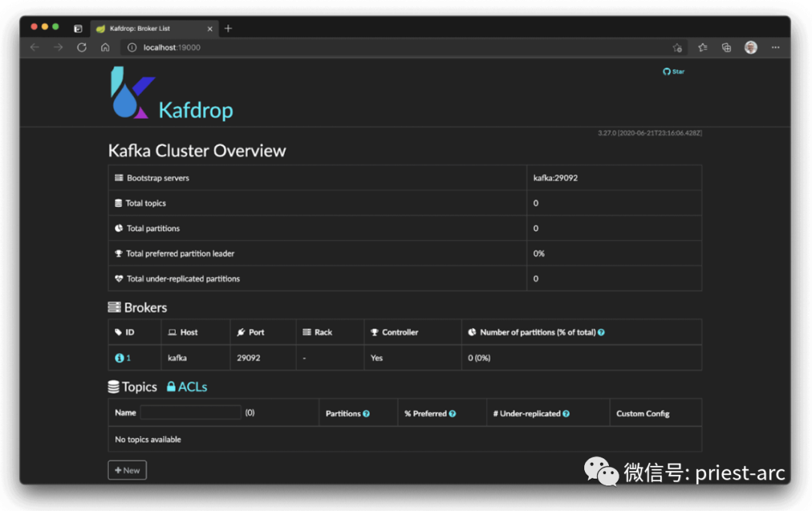The image size is (812, 511).
Task: Open the favorites list icon
Action: click(702, 47)
